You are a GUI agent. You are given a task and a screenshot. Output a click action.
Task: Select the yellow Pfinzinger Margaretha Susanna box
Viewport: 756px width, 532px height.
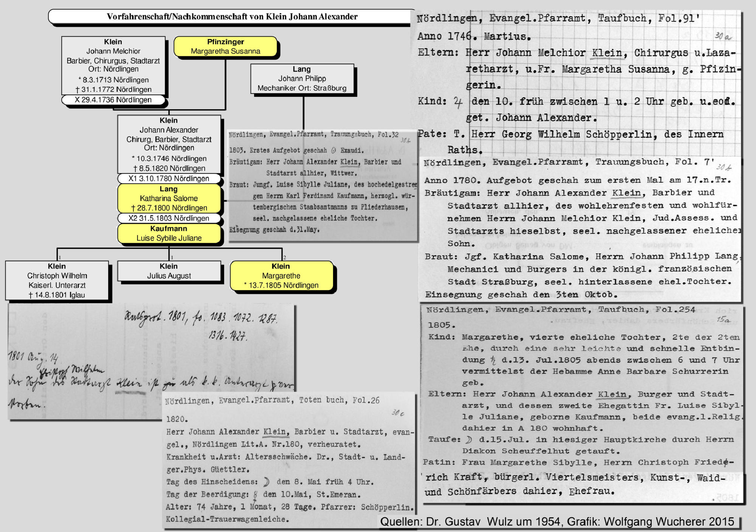[x=225, y=47]
